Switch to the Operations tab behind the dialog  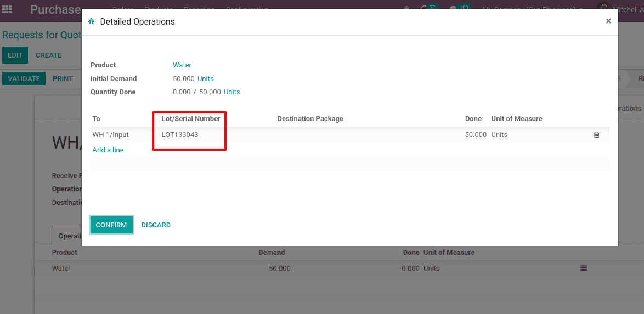[68, 236]
